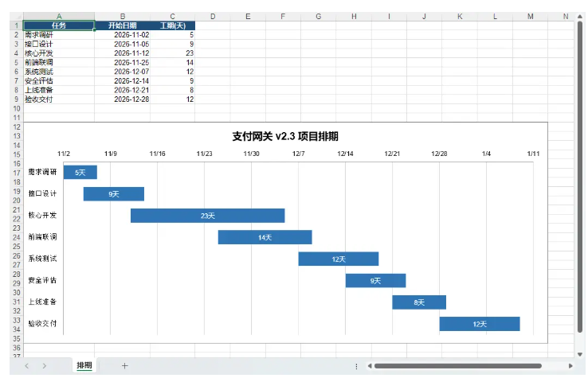This screenshot has height=378, width=588.
Task: Click the vertical scrollbar thumb
Action: coord(580,177)
